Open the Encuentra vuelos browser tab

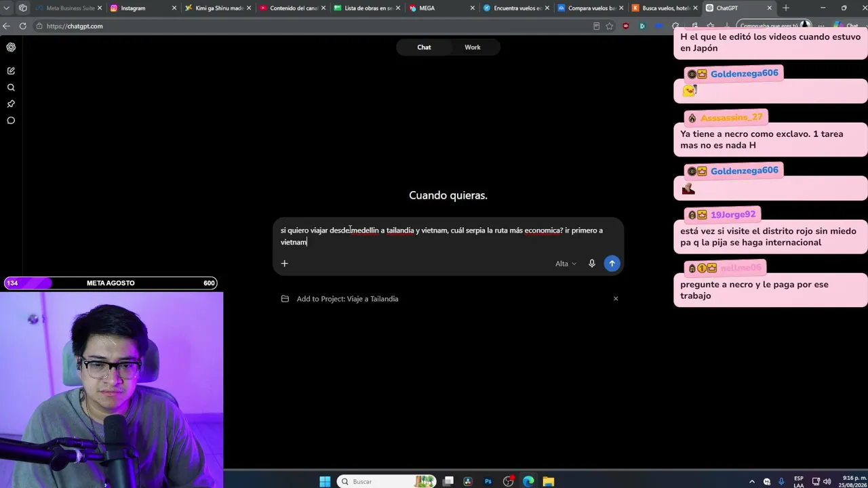517,8
